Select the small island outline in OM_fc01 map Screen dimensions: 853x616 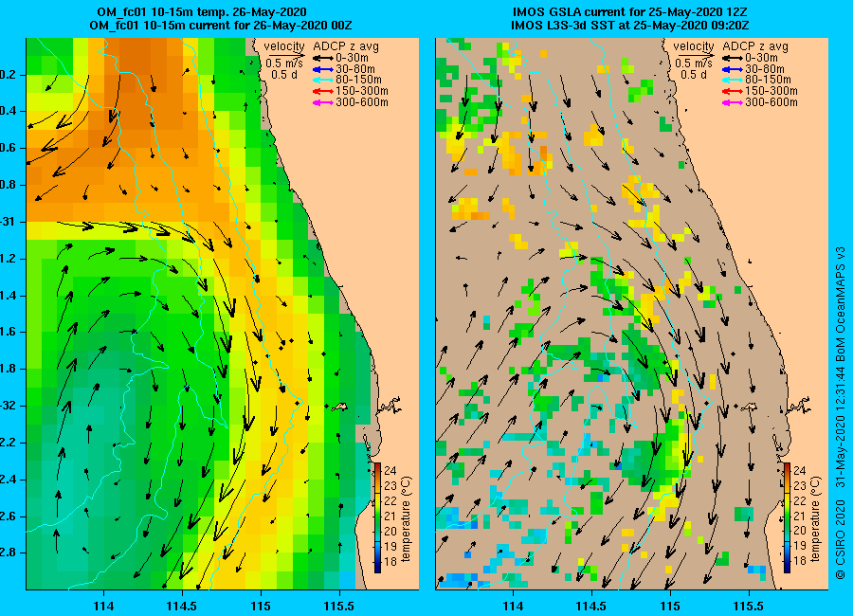click(340, 407)
